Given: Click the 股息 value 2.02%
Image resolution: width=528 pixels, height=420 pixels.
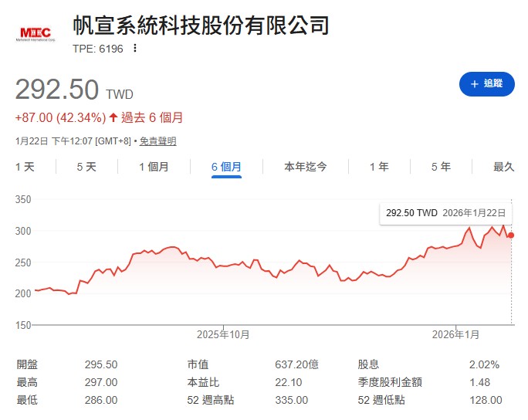Looking at the screenshot, I should [x=484, y=364].
